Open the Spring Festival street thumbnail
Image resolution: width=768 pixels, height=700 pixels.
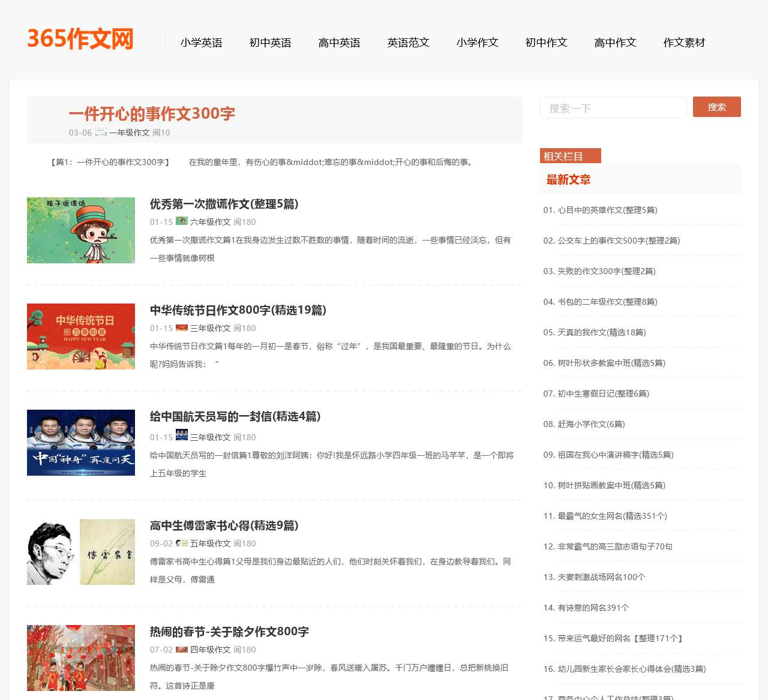pos(81,658)
